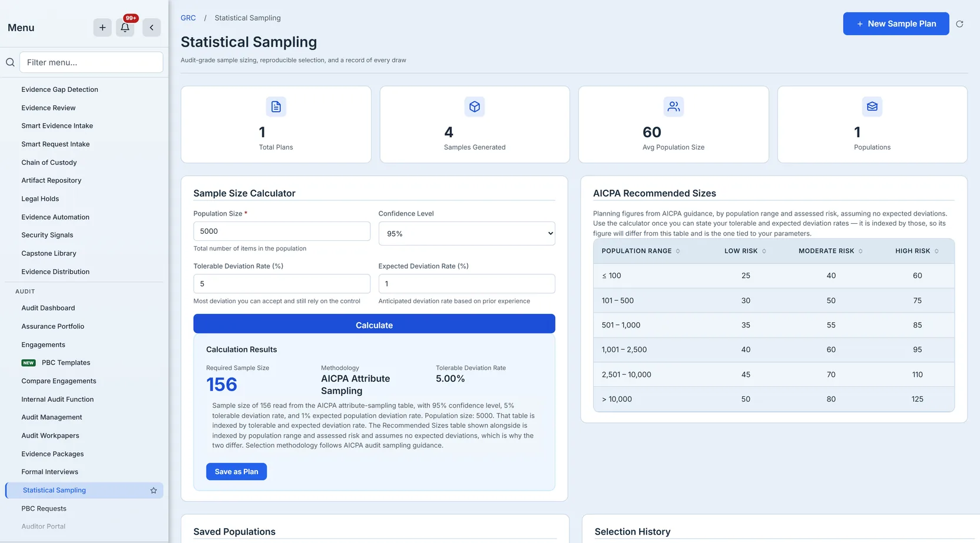Viewport: 980px width, 543px height.
Task: Click the '2,501 – 10,000' range row
Action: coord(773,375)
